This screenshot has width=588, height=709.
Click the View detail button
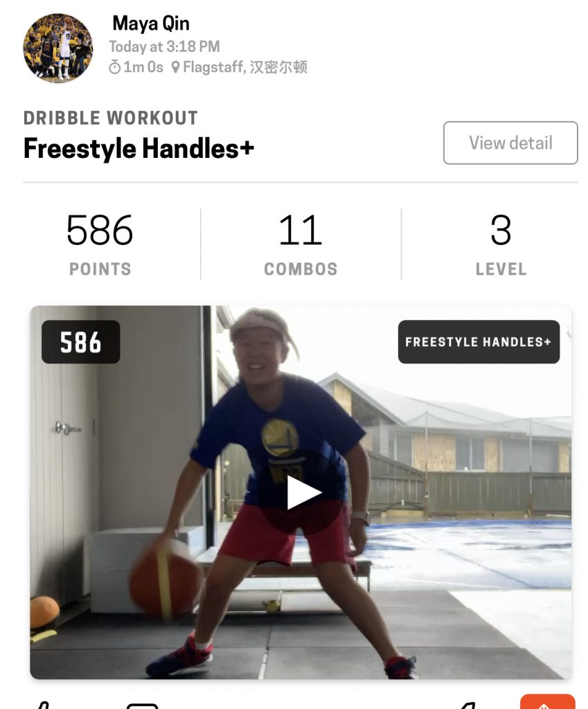(510, 143)
